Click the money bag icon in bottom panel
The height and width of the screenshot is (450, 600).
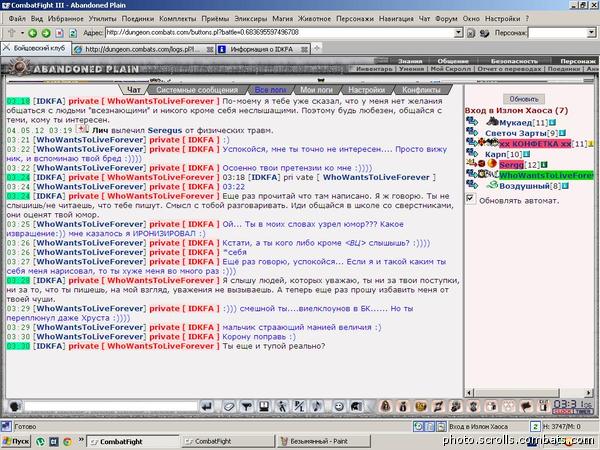[x=403, y=406]
